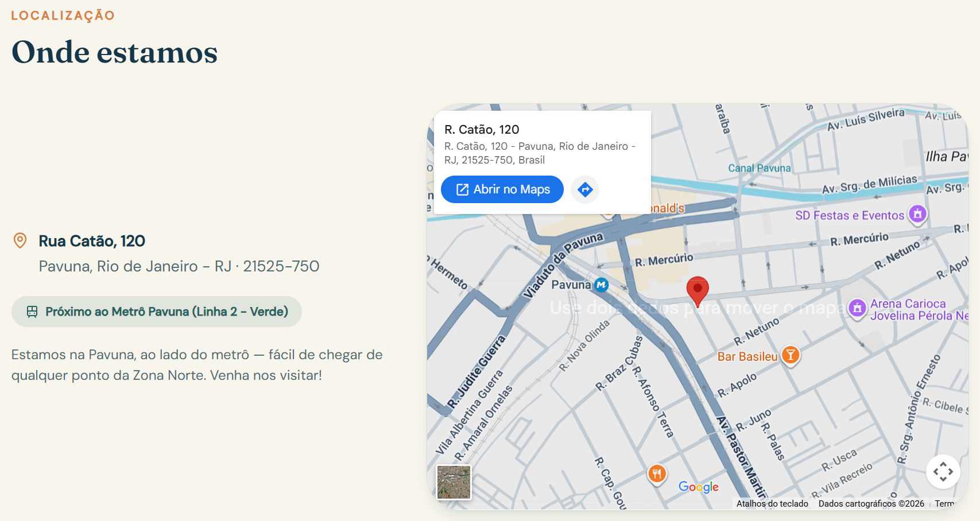Open the Arena Carioca Jovelina Pérola marker
This screenshot has height=521, width=980.
[x=857, y=308]
